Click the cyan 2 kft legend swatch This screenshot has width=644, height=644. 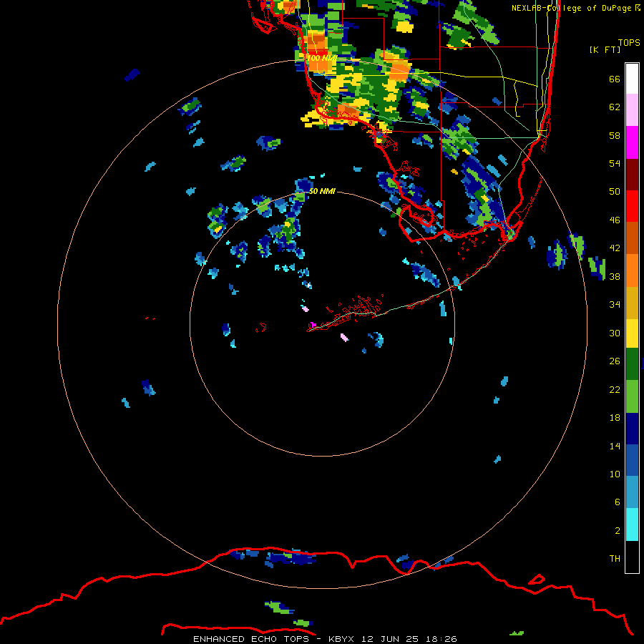[x=632, y=525]
